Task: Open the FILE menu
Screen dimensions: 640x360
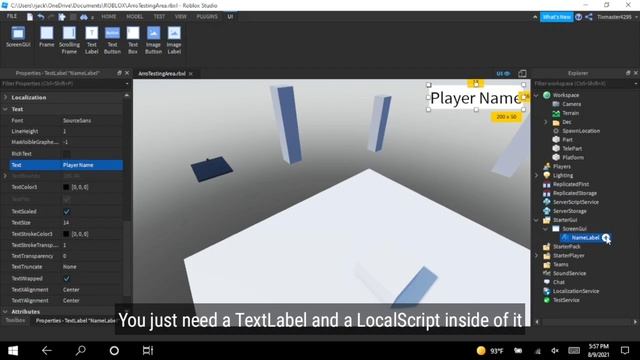Action: 12,16
